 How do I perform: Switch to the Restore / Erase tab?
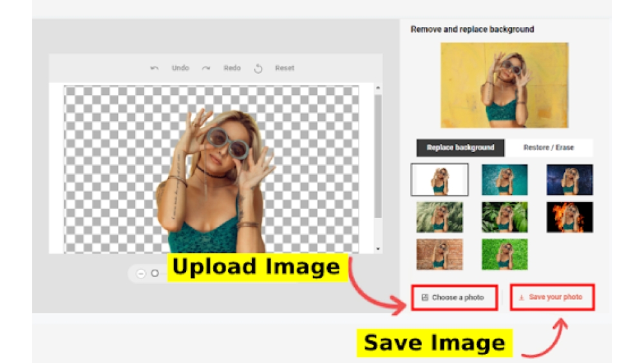point(549,148)
